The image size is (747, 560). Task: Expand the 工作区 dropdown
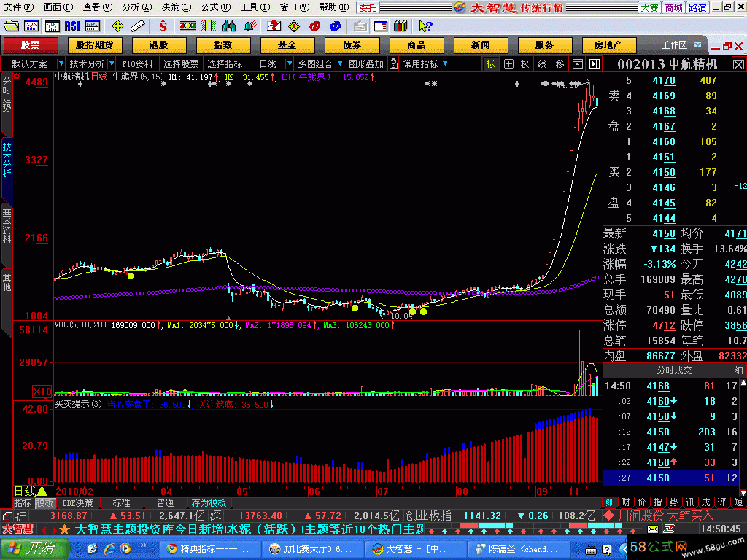click(x=697, y=44)
